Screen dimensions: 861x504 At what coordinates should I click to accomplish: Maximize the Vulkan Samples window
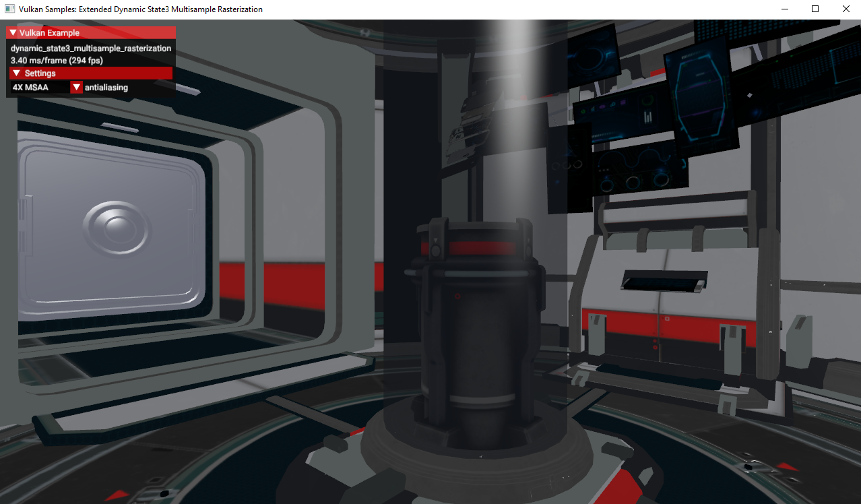pyautogui.click(x=815, y=9)
